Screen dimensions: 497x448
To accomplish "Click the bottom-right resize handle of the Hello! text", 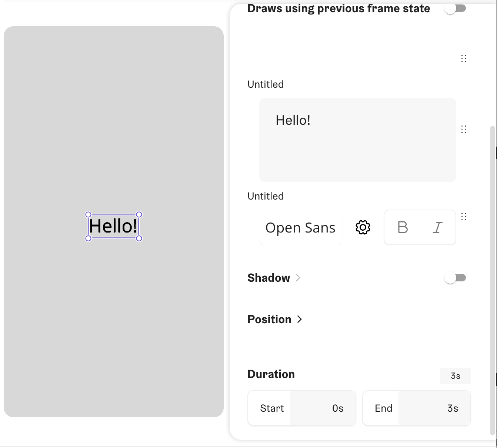I will [139, 238].
